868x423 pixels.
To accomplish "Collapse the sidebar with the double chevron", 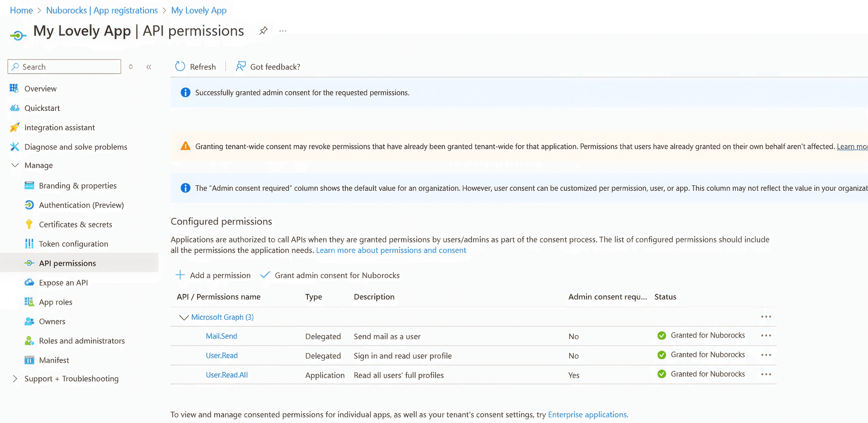I will [149, 67].
